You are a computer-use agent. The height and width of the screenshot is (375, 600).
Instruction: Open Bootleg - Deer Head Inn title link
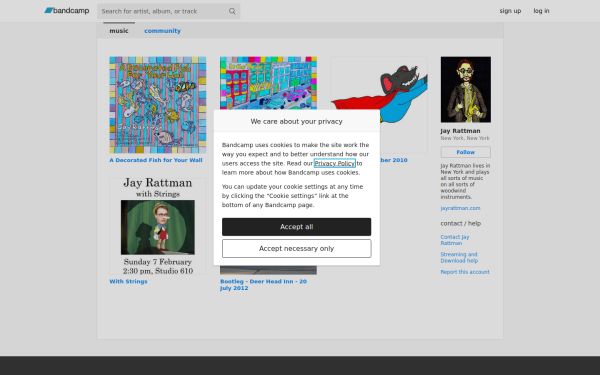point(263,285)
